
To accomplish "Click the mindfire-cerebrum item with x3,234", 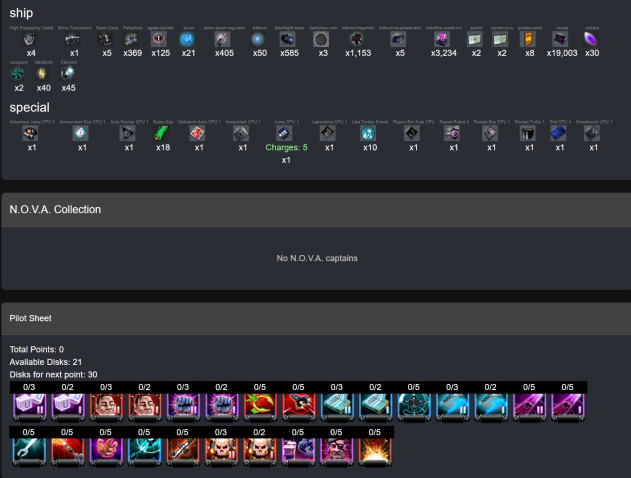I will pyautogui.click(x=442, y=39).
